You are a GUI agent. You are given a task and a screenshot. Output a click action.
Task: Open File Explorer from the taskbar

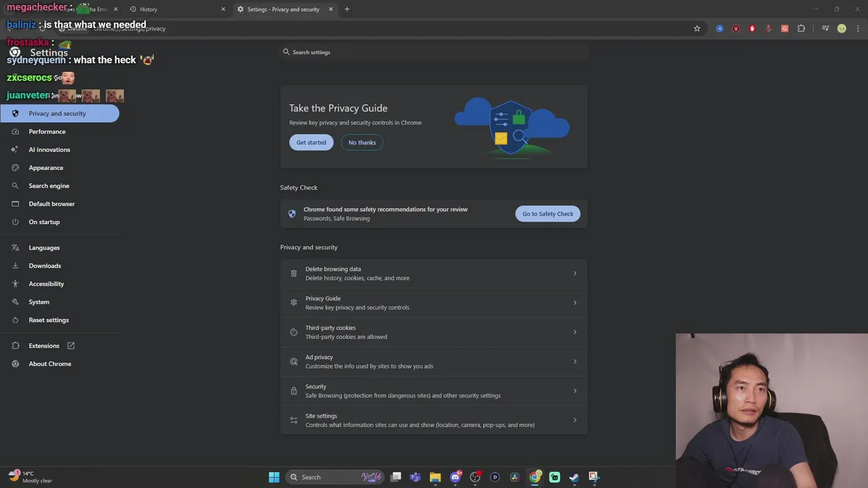click(x=435, y=477)
